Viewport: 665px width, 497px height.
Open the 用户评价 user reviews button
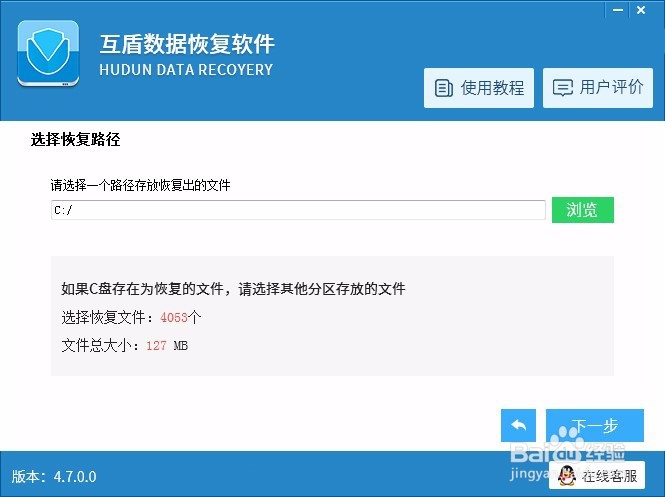(x=598, y=88)
